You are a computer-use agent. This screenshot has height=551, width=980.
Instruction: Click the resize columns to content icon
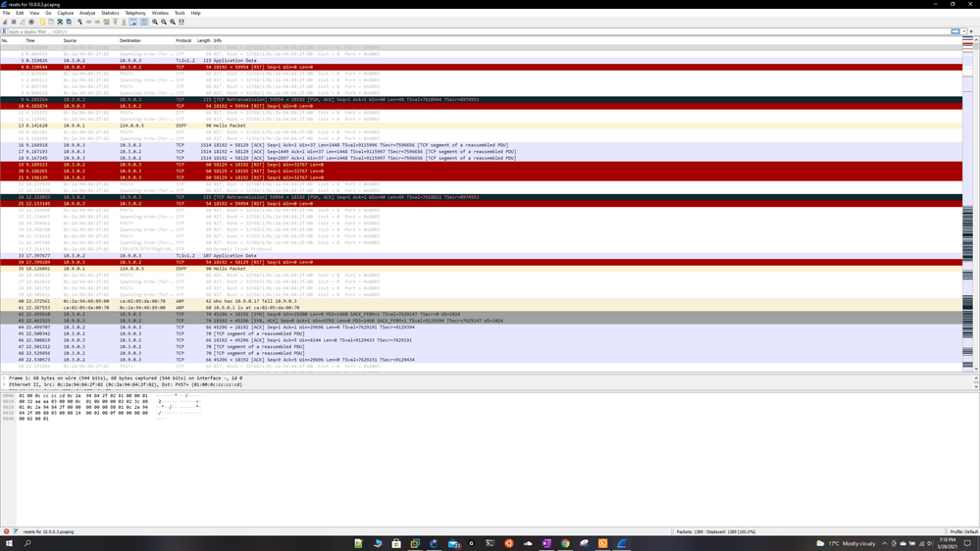point(181,22)
